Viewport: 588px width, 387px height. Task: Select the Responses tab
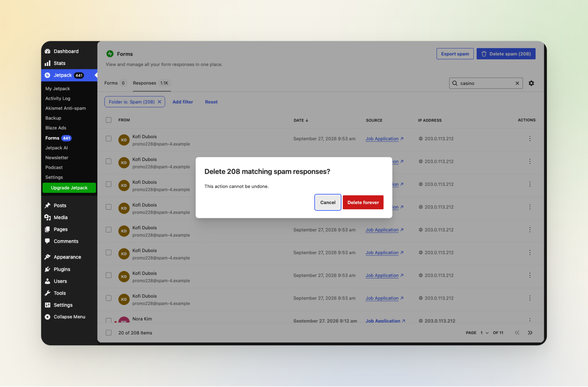coord(151,83)
